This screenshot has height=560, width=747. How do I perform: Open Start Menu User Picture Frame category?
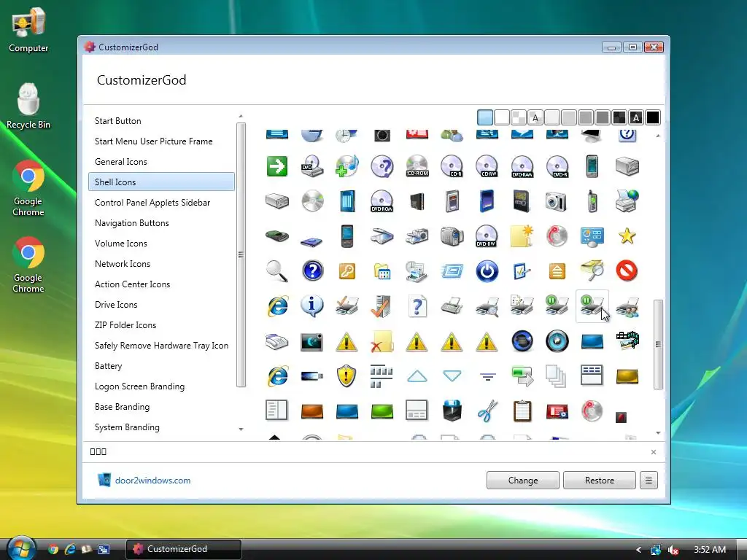point(161,141)
